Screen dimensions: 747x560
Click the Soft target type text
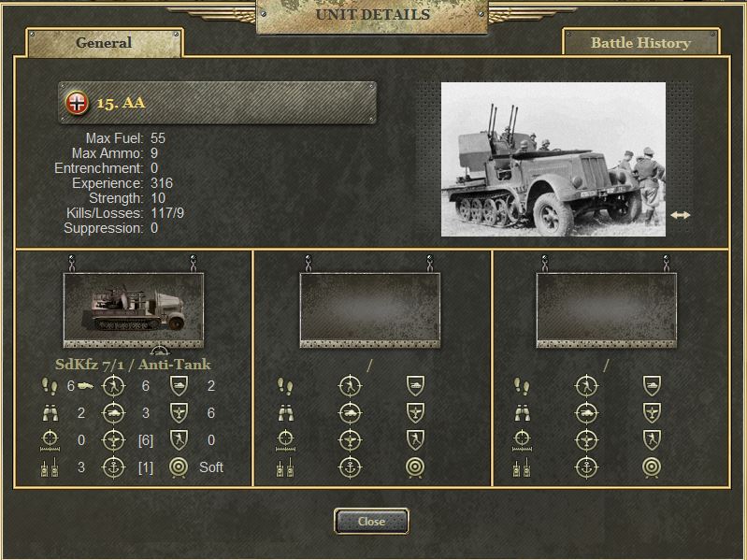(x=211, y=467)
